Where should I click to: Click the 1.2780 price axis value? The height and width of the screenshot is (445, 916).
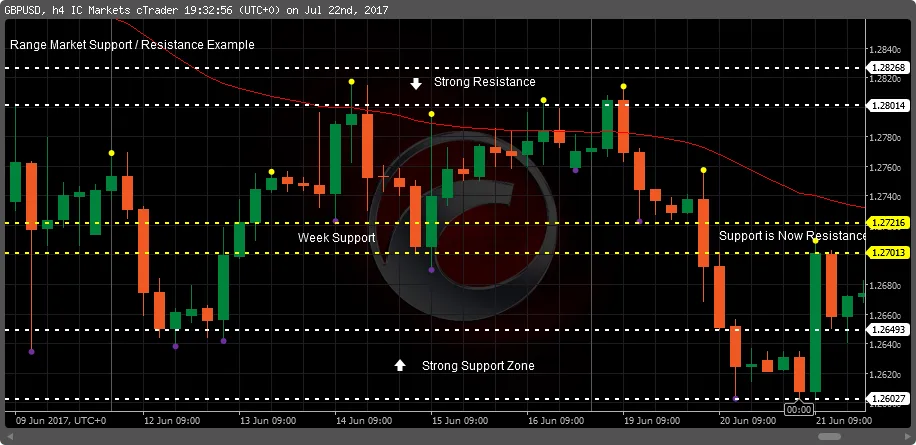886,138
